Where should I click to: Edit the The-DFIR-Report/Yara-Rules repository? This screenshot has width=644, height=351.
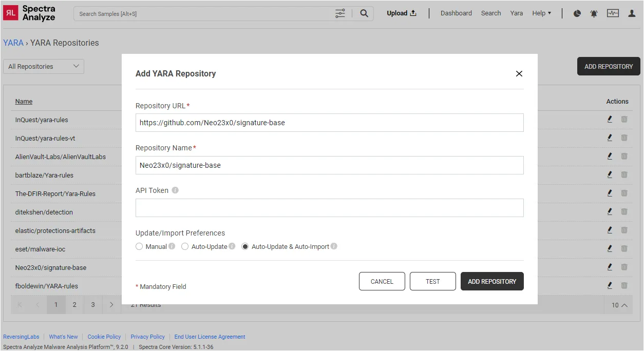pos(610,193)
